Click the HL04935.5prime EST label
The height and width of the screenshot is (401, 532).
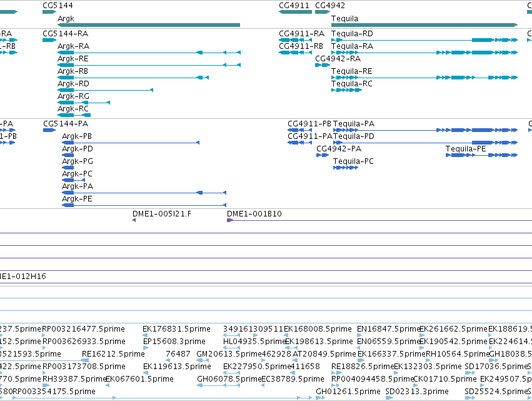click(x=254, y=342)
